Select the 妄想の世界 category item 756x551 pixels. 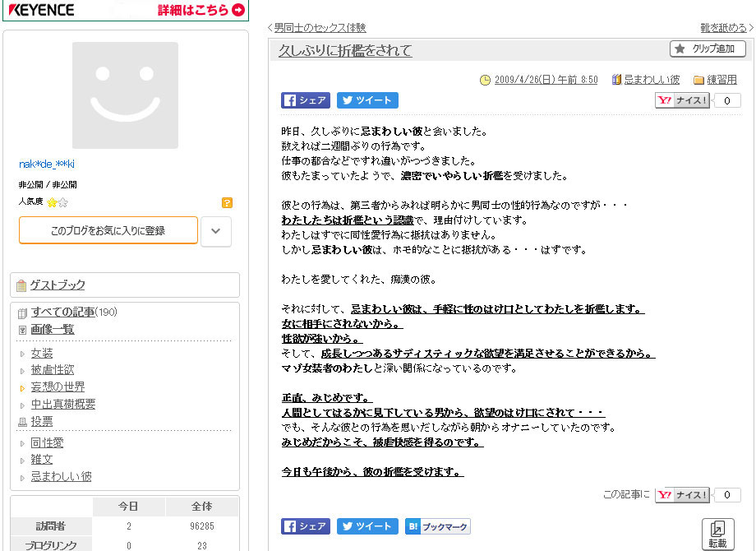pyautogui.click(x=58, y=387)
